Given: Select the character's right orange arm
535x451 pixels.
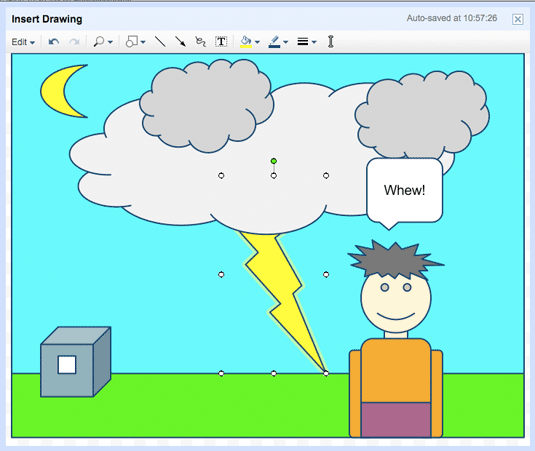Looking at the screenshot, I should click(437, 394).
